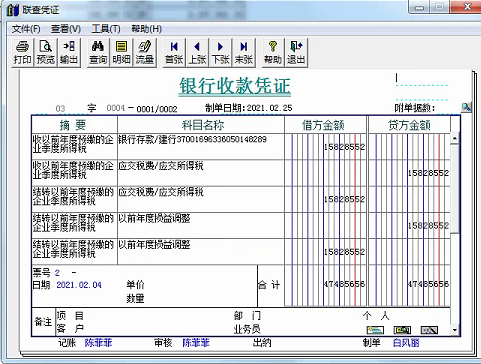Click the 银行收款凭证 voucher title
The height and width of the screenshot is (364, 481).
(235, 86)
